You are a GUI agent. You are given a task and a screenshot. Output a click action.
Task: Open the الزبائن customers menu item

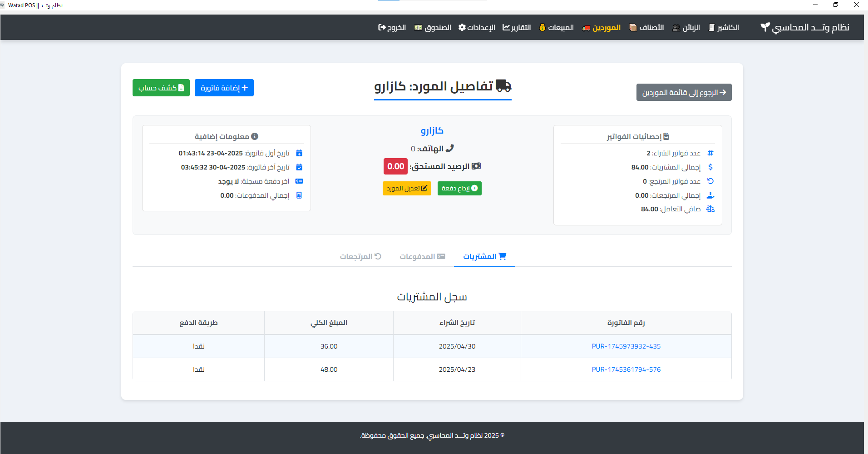[x=686, y=28]
